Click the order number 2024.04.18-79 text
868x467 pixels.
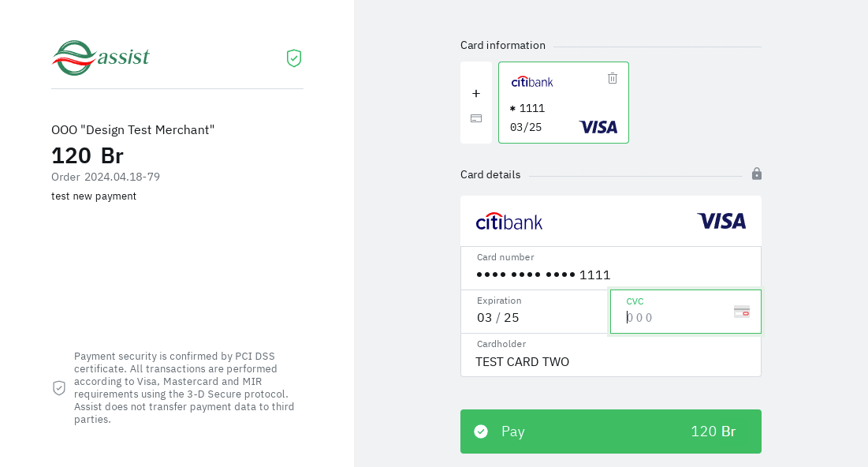(x=122, y=177)
